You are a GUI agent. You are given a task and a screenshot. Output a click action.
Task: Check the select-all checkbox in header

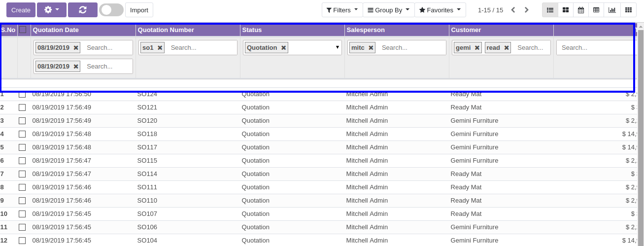[23, 30]
